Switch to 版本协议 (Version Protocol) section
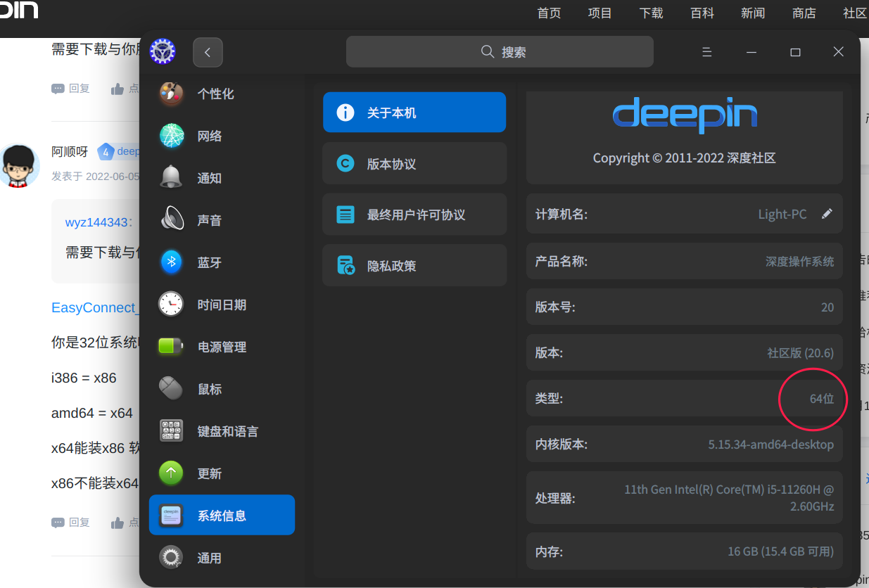Viewport: 869px width, 588px height. [414, 163]
